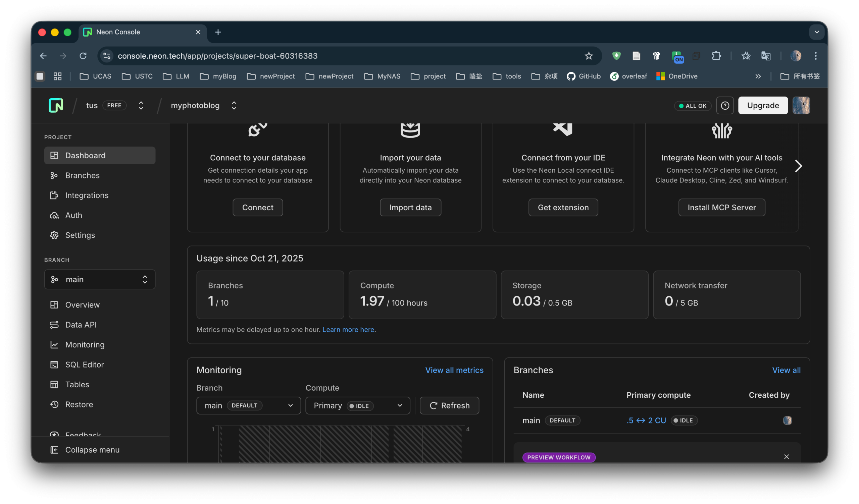The height and width of the screenshot is (504, 859).
Task: Open the main branch selector dropdown
Action: tap(100, 280)
